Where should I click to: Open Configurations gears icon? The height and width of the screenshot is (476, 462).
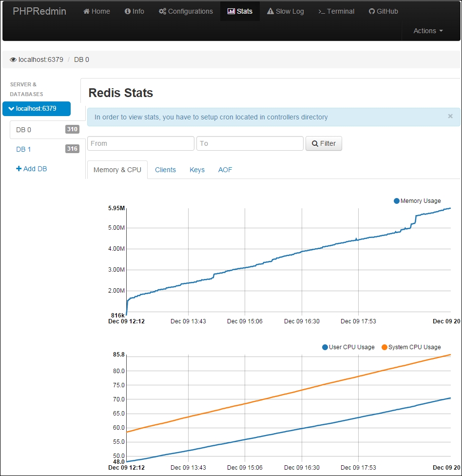[x=162, y=11]
